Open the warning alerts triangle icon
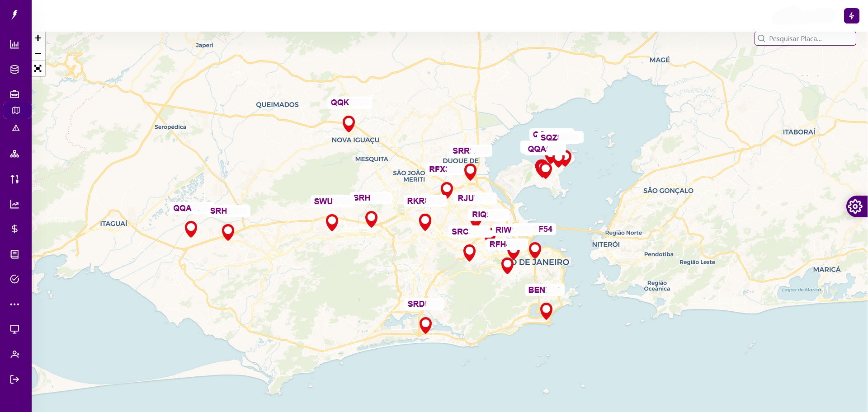The image size is (868, 412). pos(16,128)
